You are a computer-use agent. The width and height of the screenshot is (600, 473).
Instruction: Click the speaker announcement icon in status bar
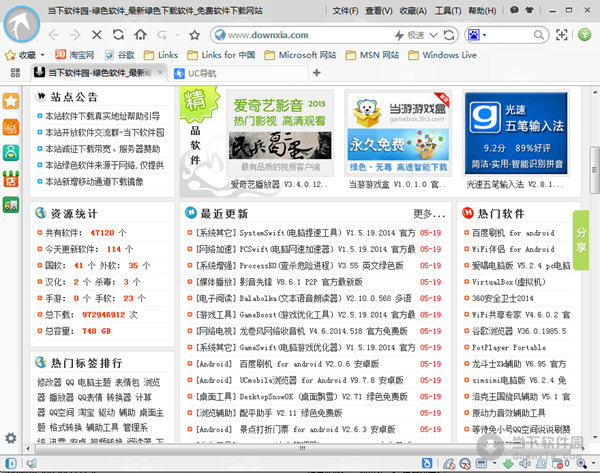[31, 463]
